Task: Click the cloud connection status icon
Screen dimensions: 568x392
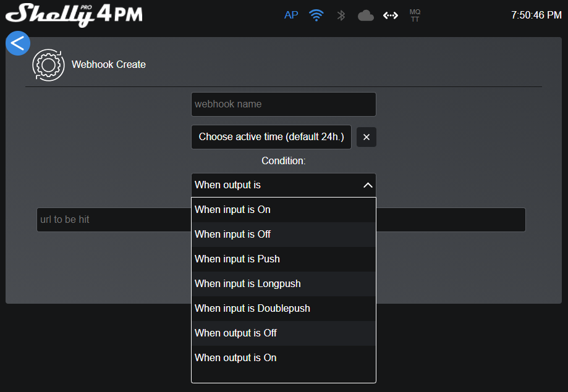Action: pos(366,15)
